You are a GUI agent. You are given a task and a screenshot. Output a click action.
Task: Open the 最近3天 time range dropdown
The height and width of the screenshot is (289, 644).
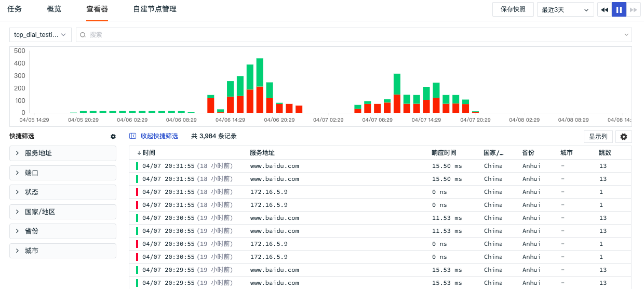pos(565,9)
